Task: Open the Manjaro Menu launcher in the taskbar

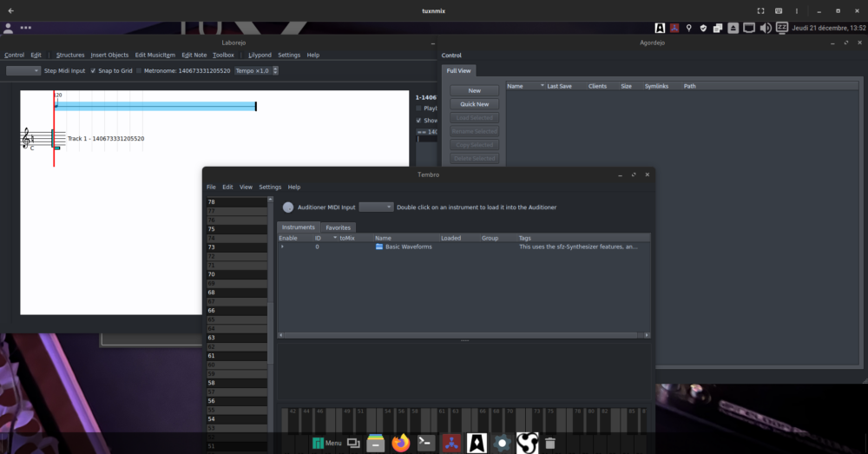Action: point(326,443)
